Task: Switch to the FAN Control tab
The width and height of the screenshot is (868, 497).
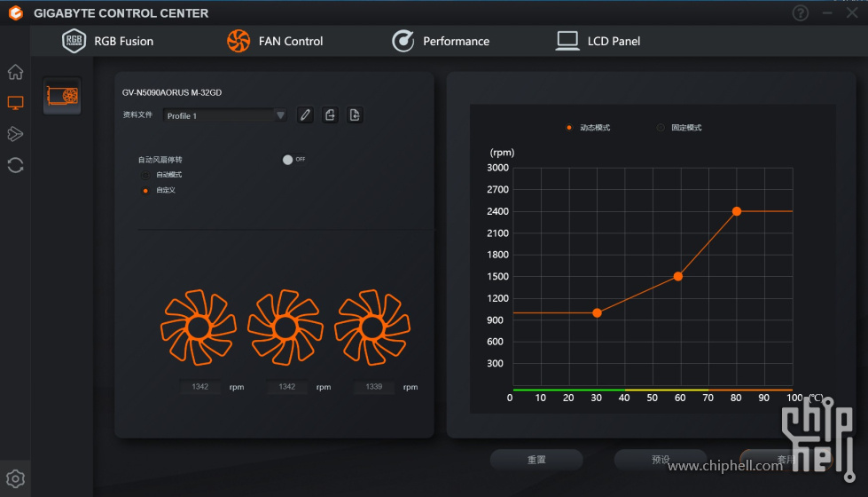Action: [275, 41]
